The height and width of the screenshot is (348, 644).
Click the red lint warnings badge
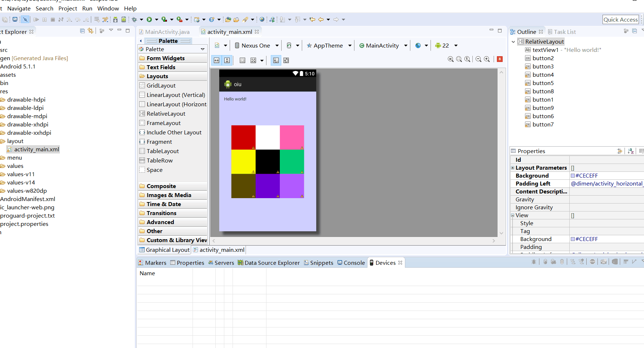[x=499, y=59]
